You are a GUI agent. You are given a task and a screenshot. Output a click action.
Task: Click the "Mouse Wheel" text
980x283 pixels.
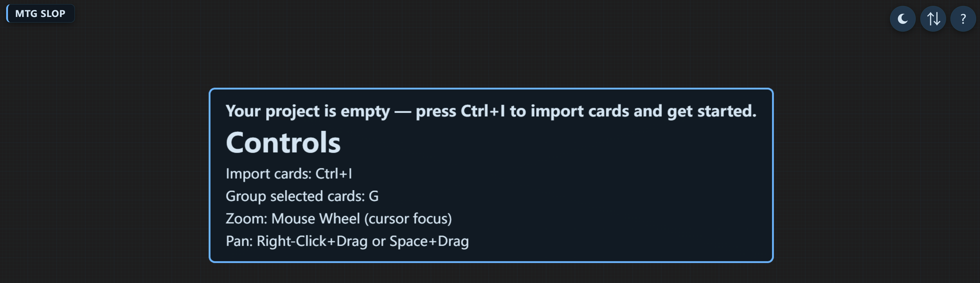[315, 219]
